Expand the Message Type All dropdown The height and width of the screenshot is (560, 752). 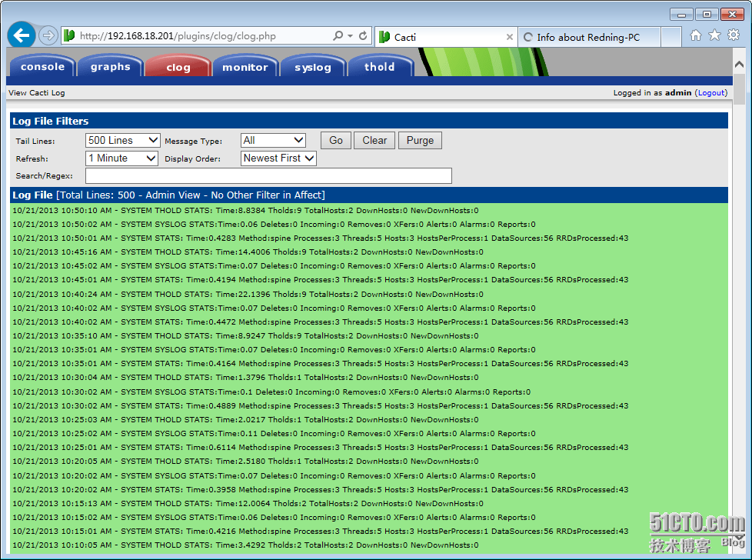273,140
